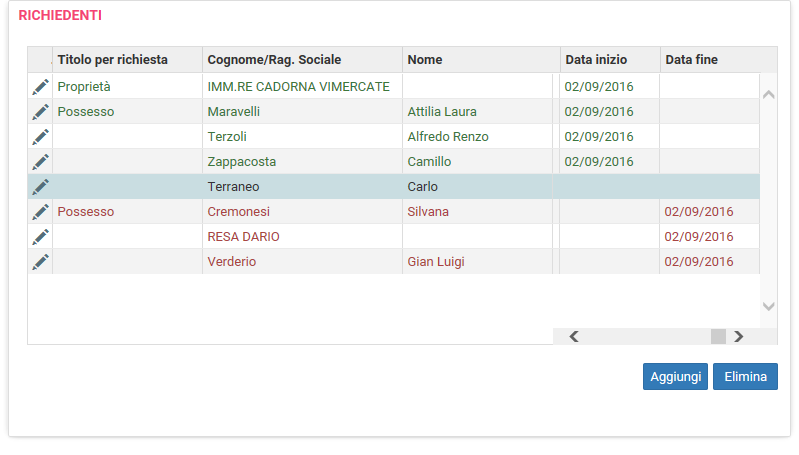Viewport: 799px width, 455px height.
Task: Open pencil editor for RESA DARIO
Action: [x=40, y=236]
